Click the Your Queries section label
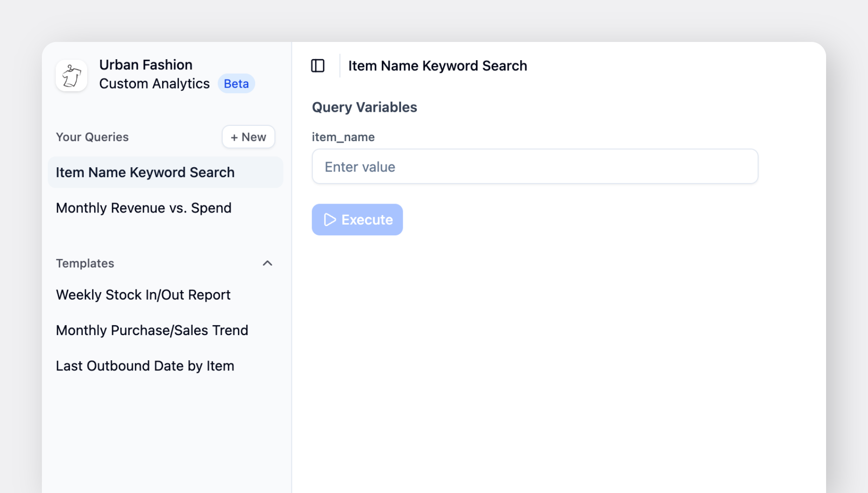The height and width of the screenshot is (493, 868). 92,137
